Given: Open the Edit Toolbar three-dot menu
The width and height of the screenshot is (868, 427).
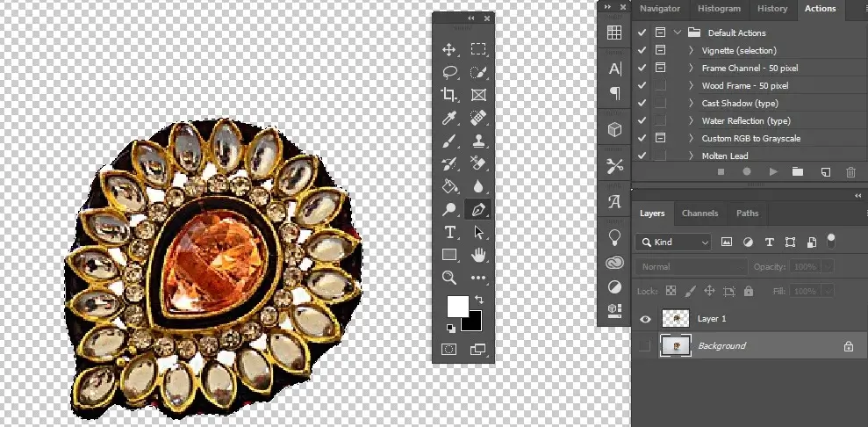Looking at the screenshot, I should (x=478, y=278).
